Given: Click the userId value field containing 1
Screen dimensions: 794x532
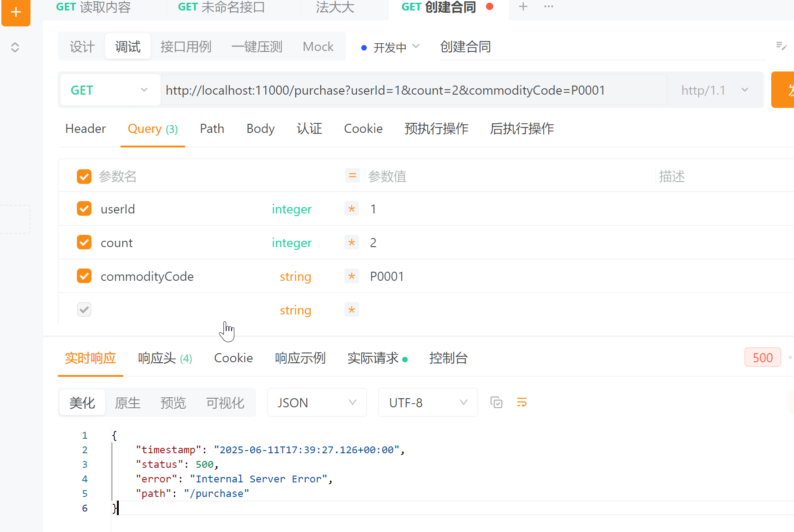Looking at the screenshot, I should click(x=510, y=209).
